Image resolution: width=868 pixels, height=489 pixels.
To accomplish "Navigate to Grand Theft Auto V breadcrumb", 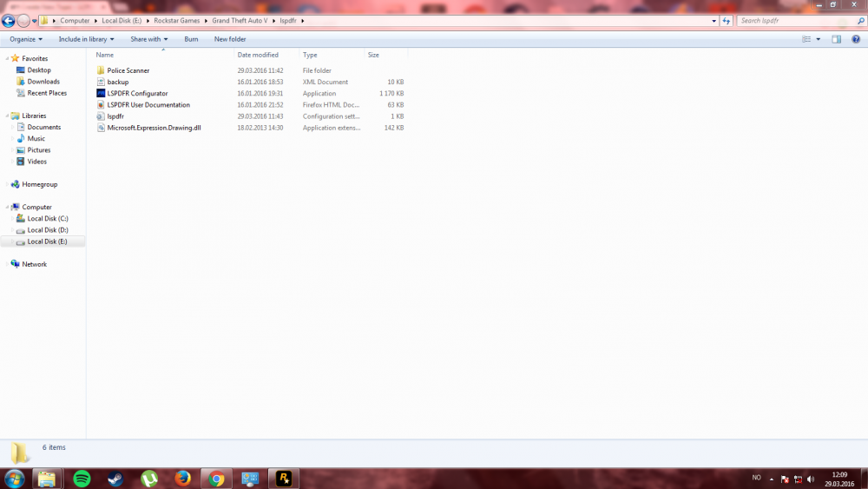I will coord(240,21).
